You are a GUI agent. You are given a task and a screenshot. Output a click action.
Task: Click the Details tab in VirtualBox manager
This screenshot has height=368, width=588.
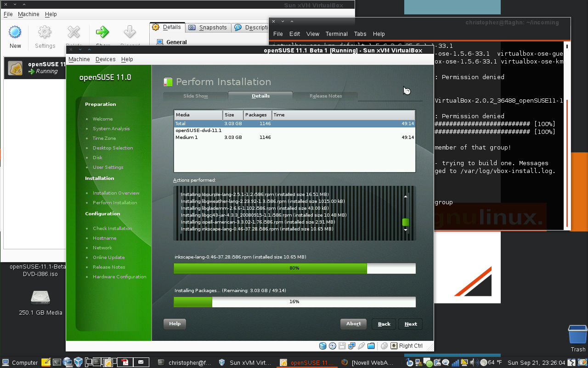coord(167,27)
